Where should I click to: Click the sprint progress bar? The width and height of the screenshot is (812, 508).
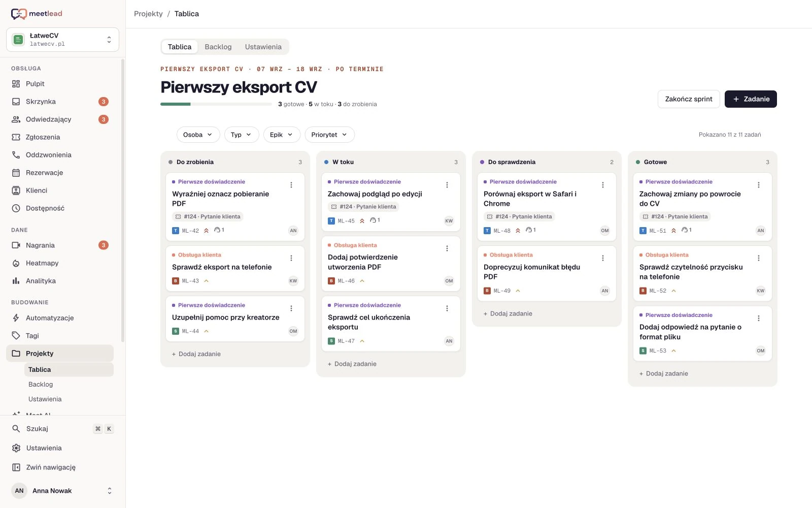216,104
